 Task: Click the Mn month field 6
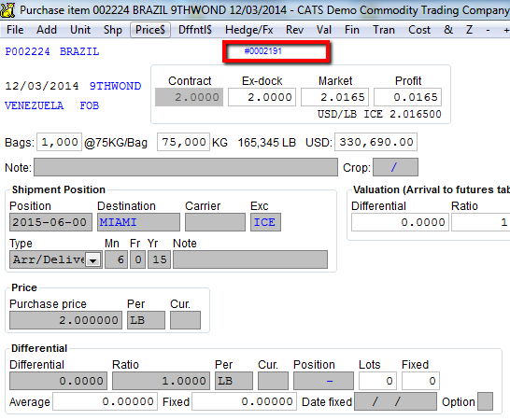[116, 259]
